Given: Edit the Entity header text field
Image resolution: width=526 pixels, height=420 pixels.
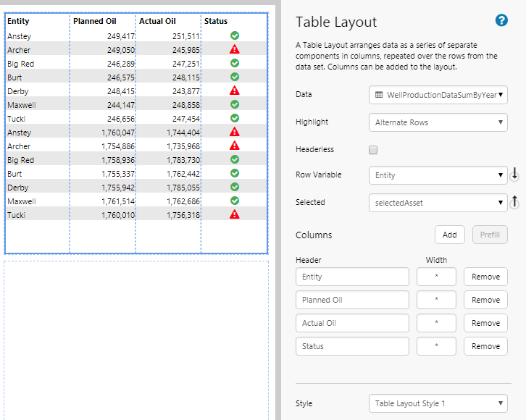Looking at the screenshot, I should point(352,277).
